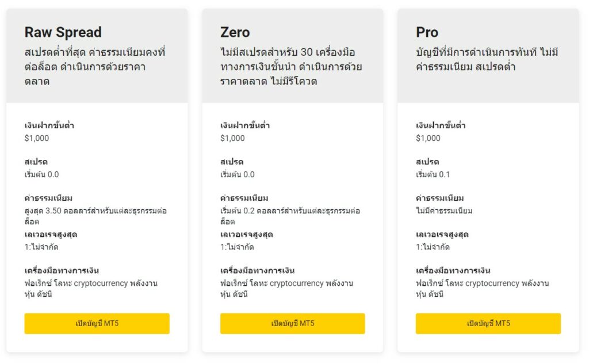The width and height of the screenshot is (589, 364).
Task: Select the Pro account description text
Action: (x=487, y=60)
